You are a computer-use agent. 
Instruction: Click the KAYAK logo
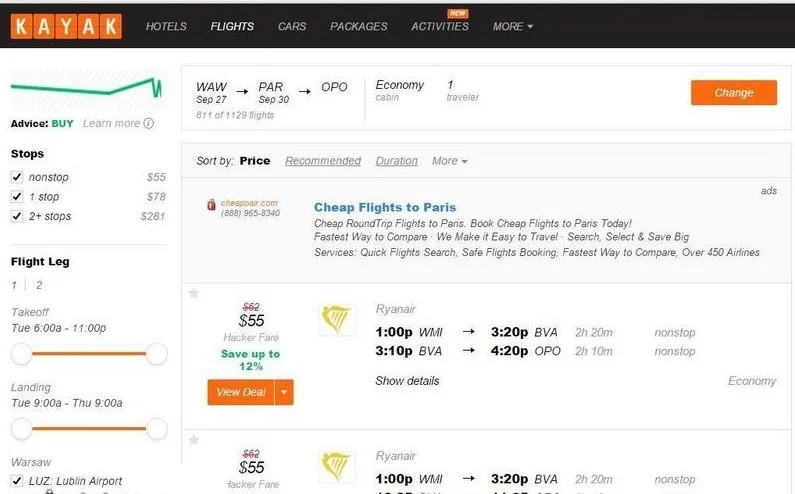click(66, 26)
